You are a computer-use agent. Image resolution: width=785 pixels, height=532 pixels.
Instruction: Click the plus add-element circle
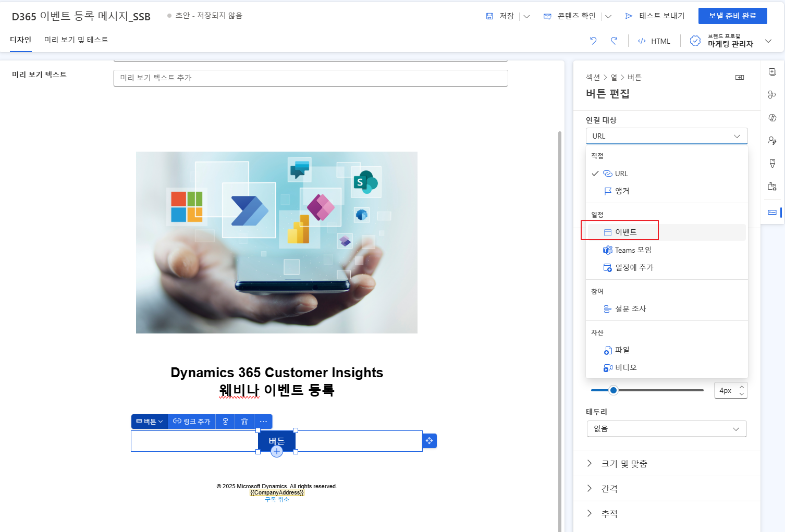[x=277, y=452]
